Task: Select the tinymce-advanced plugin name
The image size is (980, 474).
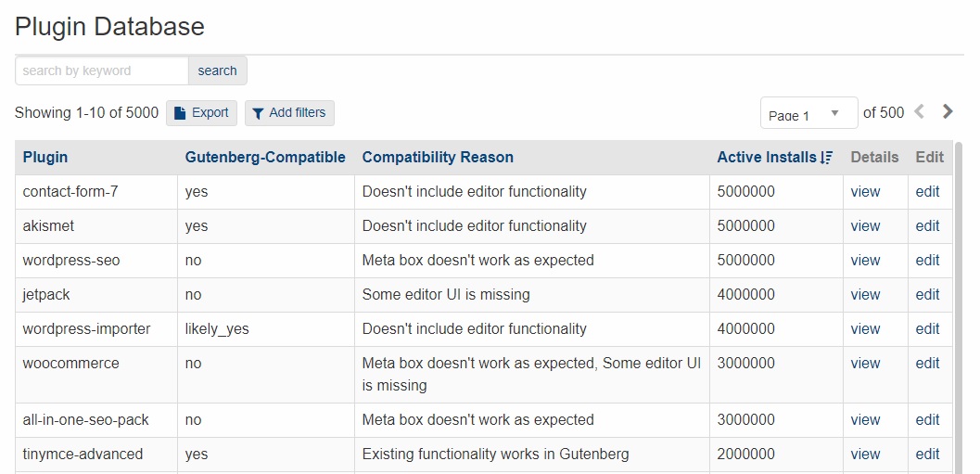Action: (83, 454)
